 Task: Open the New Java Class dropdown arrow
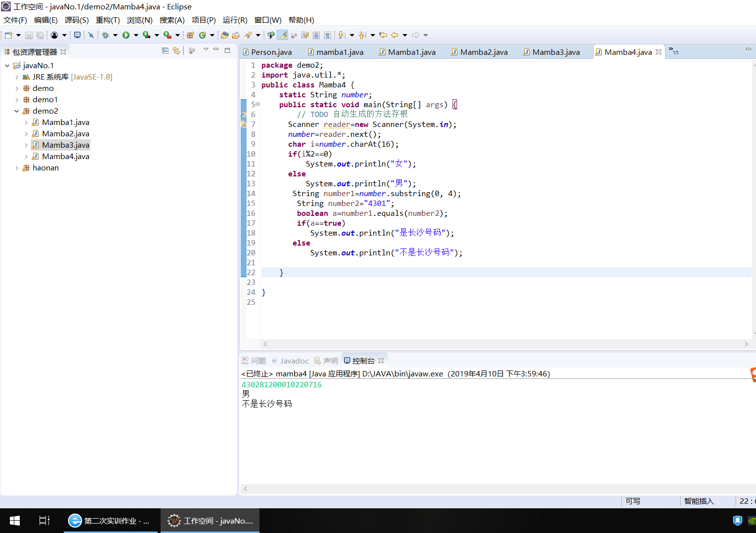(212, 35)
